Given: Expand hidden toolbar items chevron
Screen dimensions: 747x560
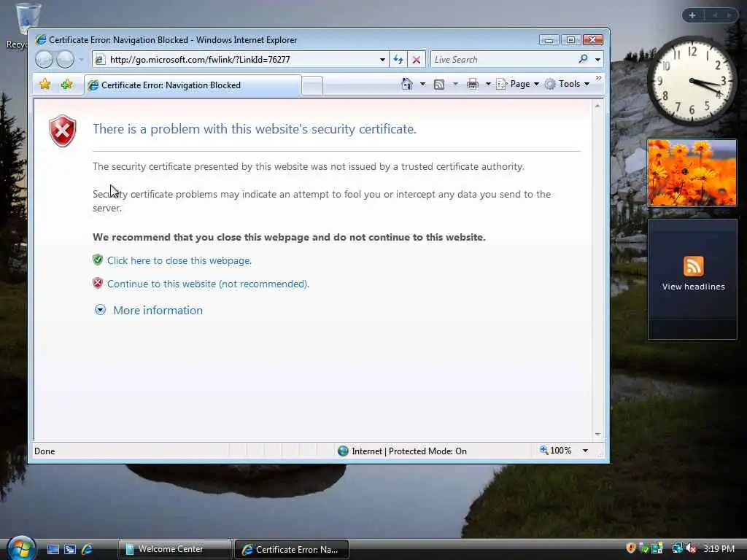Looking at the screenshot, I should point(598,77).
